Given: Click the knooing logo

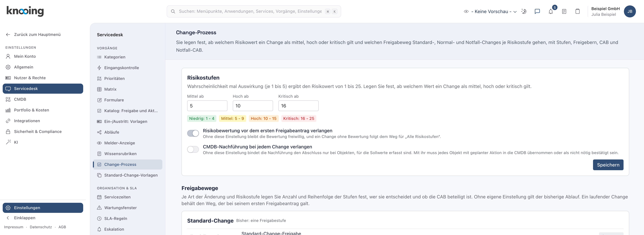Looking at the screenshot, I should coord(25,11).
